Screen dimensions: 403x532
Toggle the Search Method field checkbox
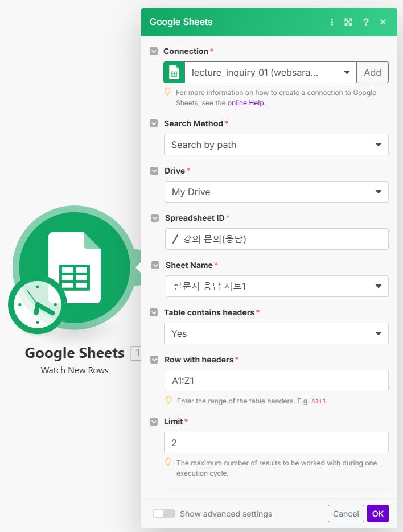point(154,123)
